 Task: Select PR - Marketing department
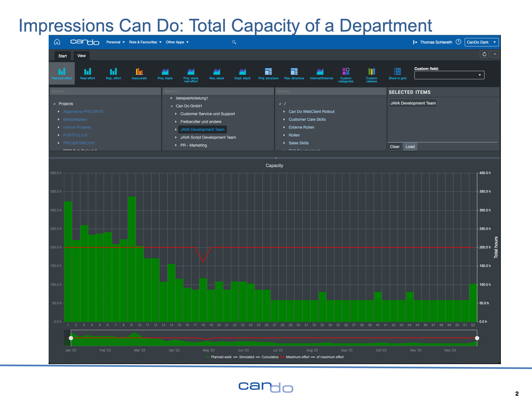pos(194,145)
